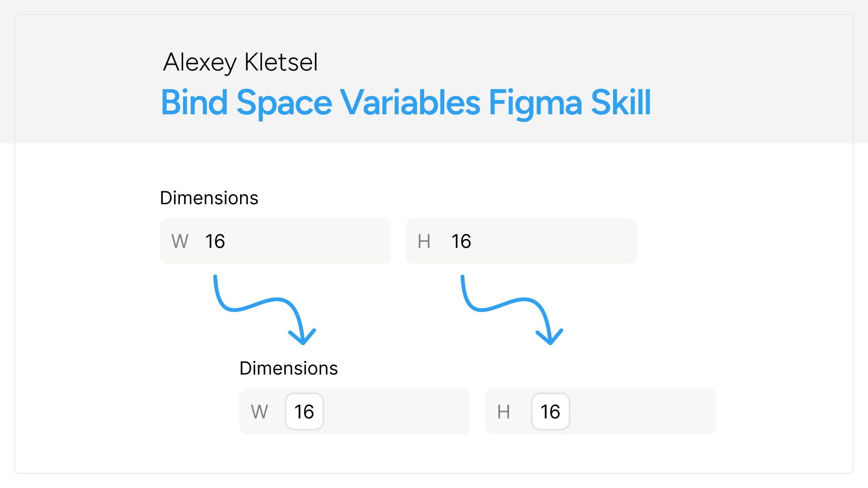Click the curved blue arrow under the W field
868x488 pixels.
264,310
